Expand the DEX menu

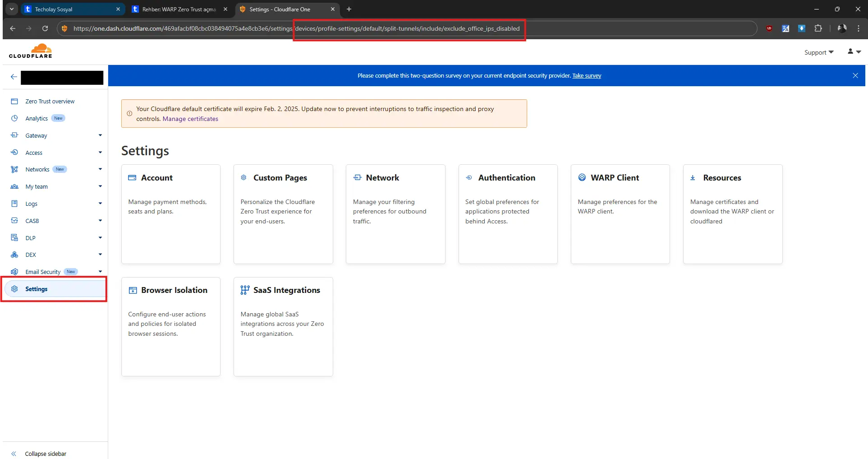point(100,255)
